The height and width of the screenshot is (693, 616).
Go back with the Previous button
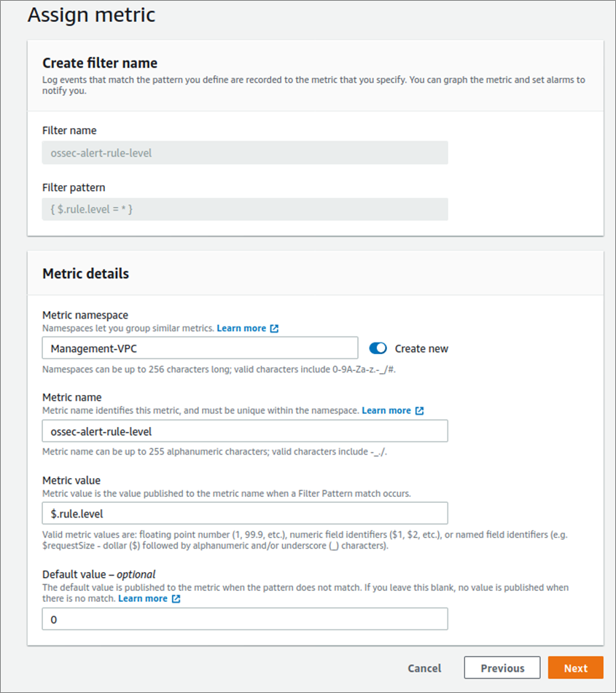502,667
